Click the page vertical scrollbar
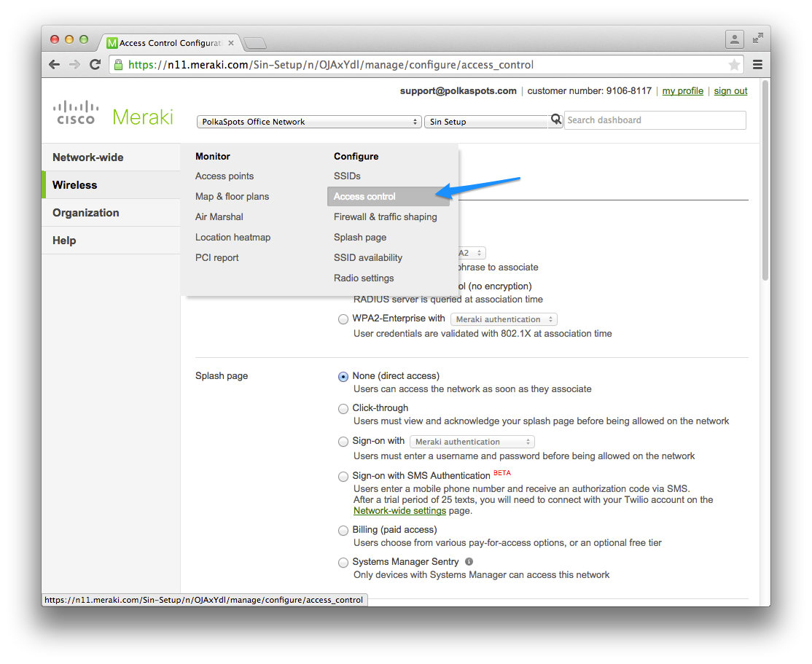 [765, 181]
